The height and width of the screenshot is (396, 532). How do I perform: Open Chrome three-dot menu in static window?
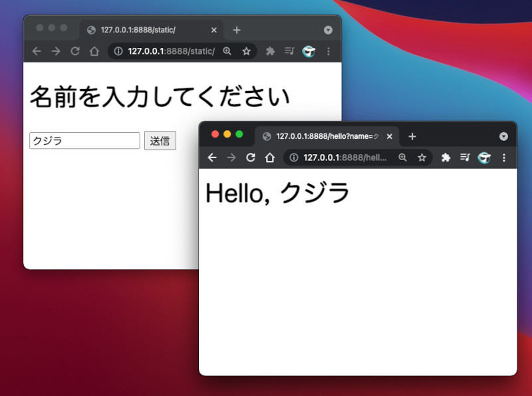pos(328,51)
